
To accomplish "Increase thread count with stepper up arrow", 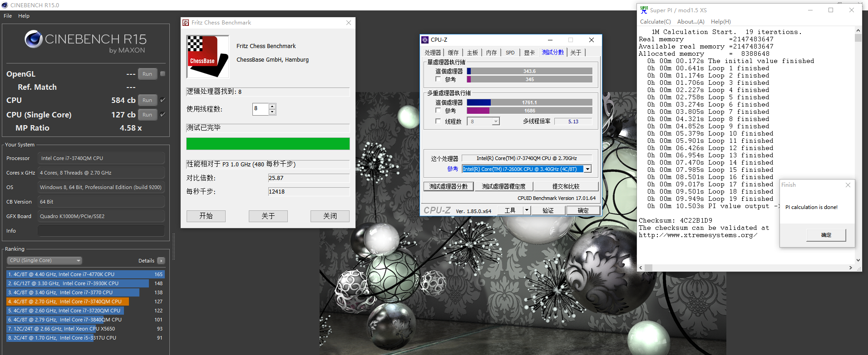I will (x=272, y=107).
